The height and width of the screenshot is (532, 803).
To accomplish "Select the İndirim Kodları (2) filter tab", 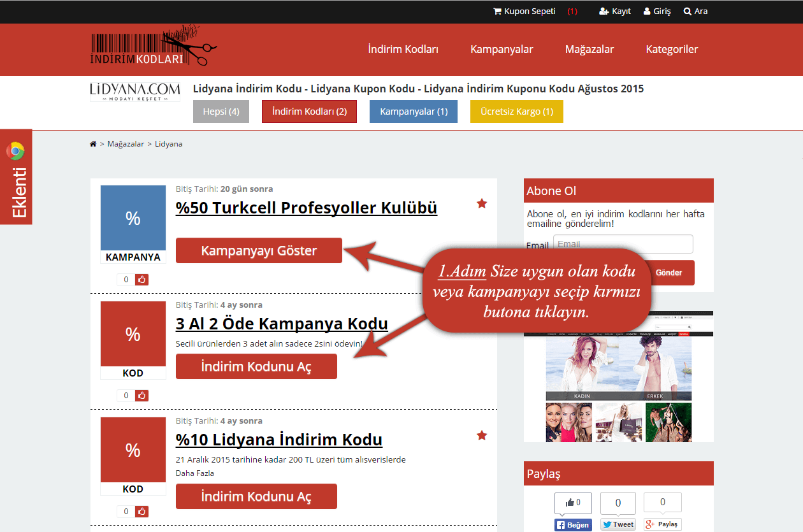I will (309, 111).
